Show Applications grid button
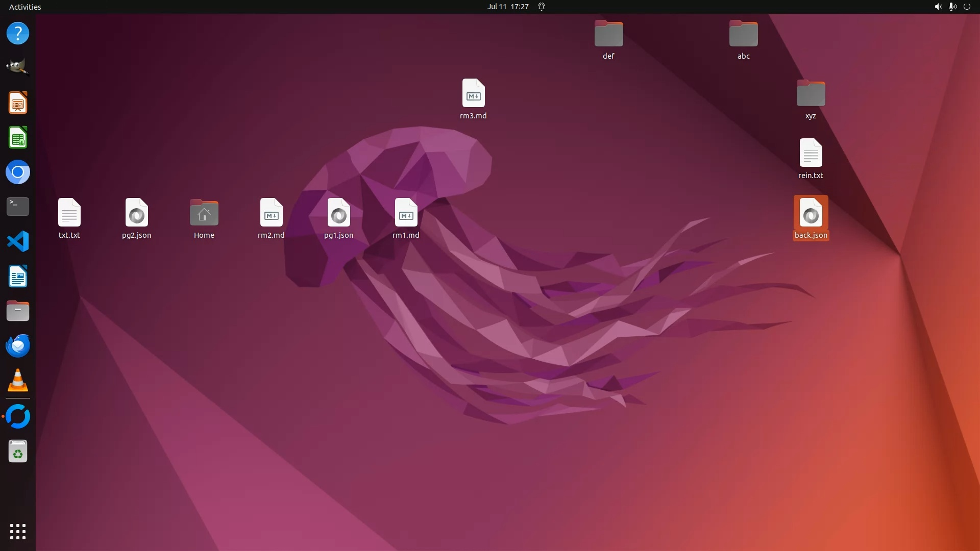Viewport: 980px width, 551px height. 17,532
